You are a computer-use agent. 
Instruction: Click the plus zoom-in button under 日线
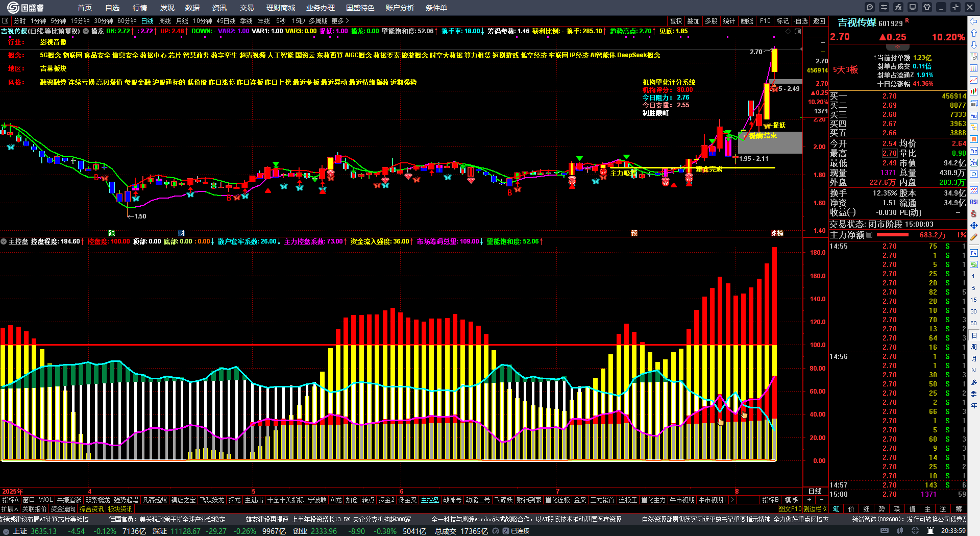pos(810,500)
